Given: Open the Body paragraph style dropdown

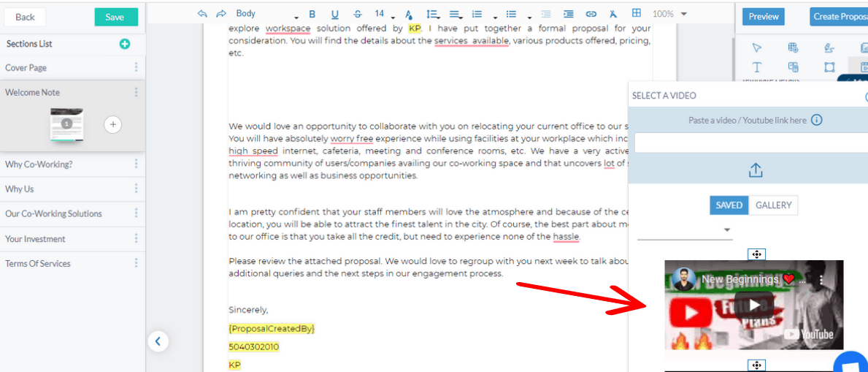Looking at the screenshot, I should tap(266, 14).
